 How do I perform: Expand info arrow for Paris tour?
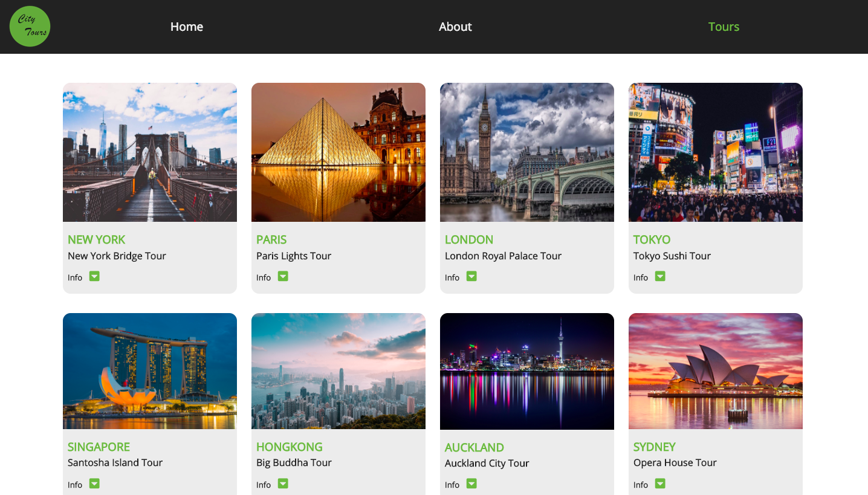click(x=283, y=276)
